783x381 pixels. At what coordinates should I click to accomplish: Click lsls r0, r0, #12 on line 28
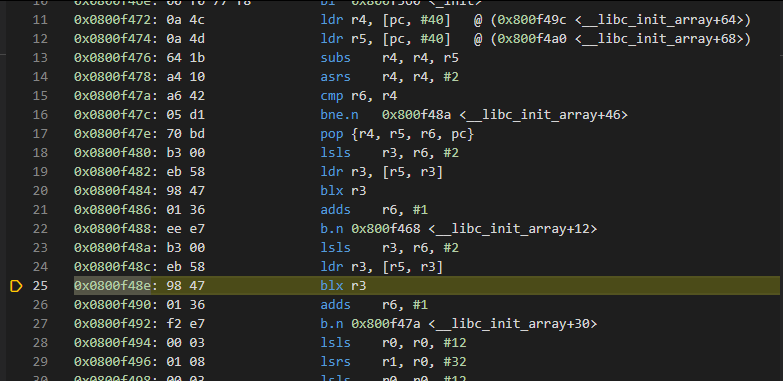click(393, 343)
